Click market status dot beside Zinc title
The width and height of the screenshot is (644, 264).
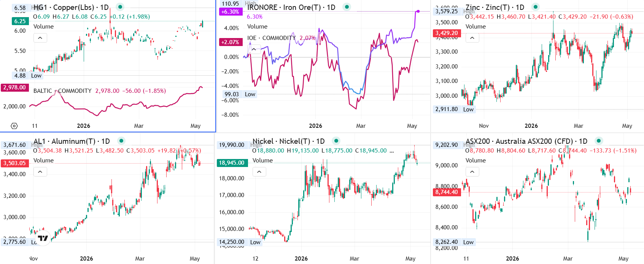[536, 7]
